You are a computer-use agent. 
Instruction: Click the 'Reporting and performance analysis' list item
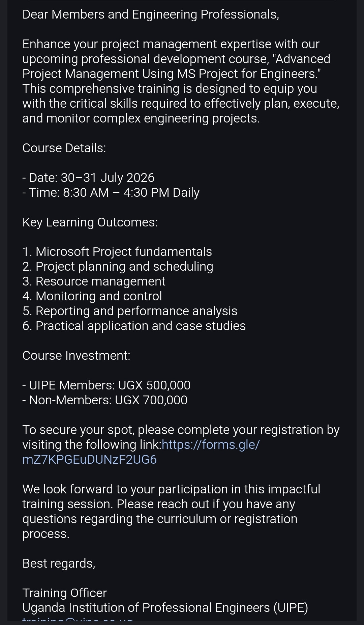click(x=130, y=311)
